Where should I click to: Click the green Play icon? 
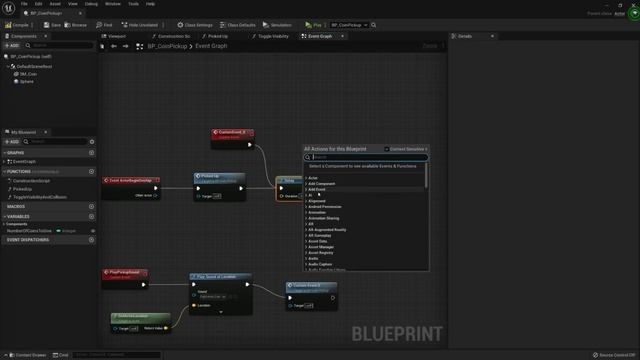(x=308, y=25)
